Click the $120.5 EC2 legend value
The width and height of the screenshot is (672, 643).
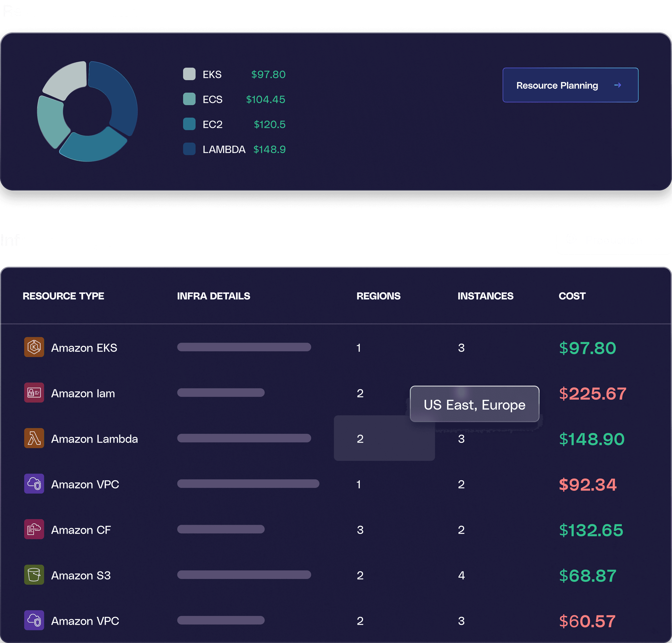[269, 124]
